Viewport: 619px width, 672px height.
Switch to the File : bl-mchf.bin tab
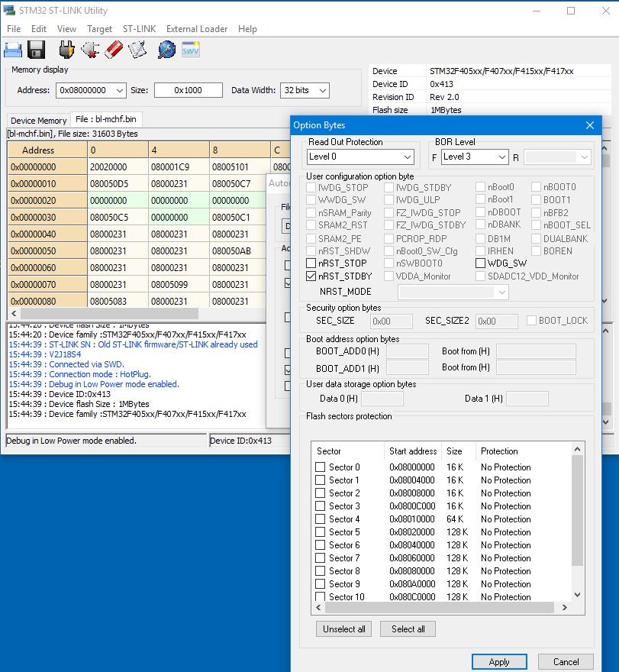tap(106, 119)
